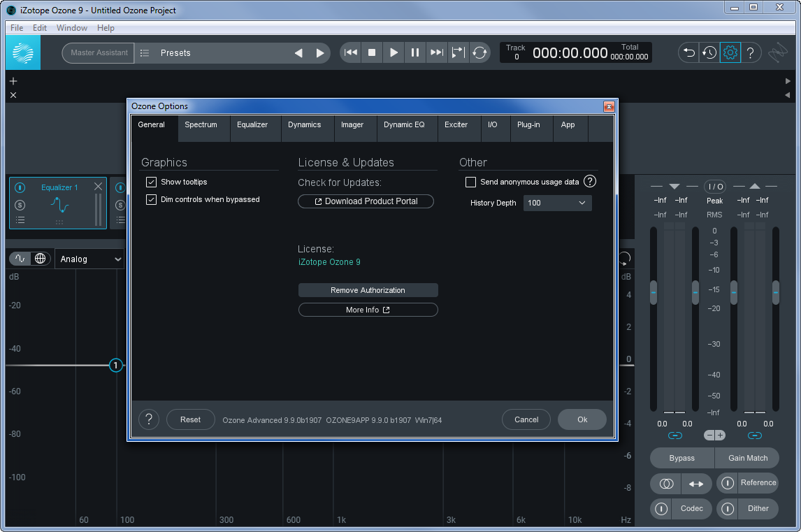This screenshot has height=532, width=801.
Task: Go to previous preset arrow
Action: pos(299,52)
